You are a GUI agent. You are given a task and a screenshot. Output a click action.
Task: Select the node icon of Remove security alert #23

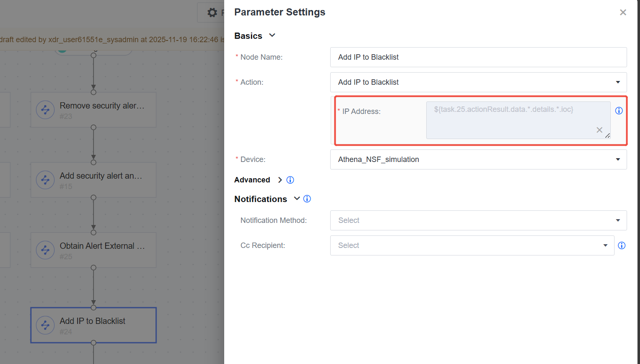(x=45, y=110)
